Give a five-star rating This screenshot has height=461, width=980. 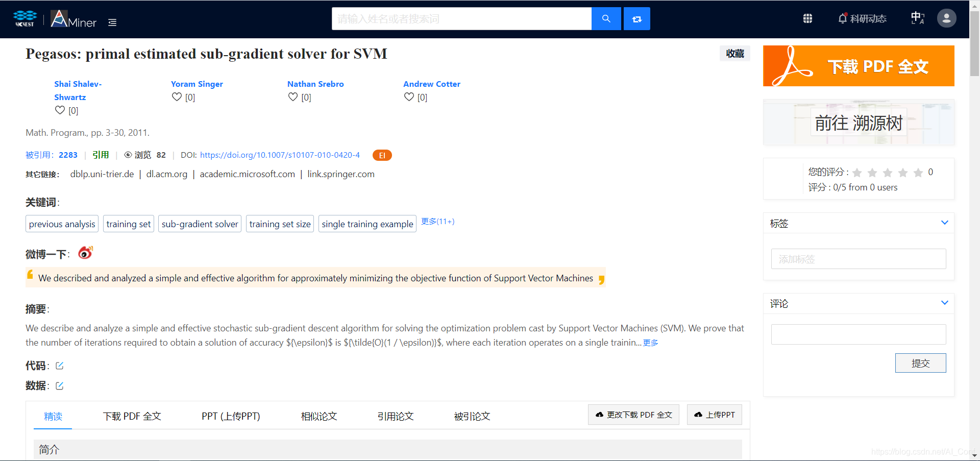(918, 173)
